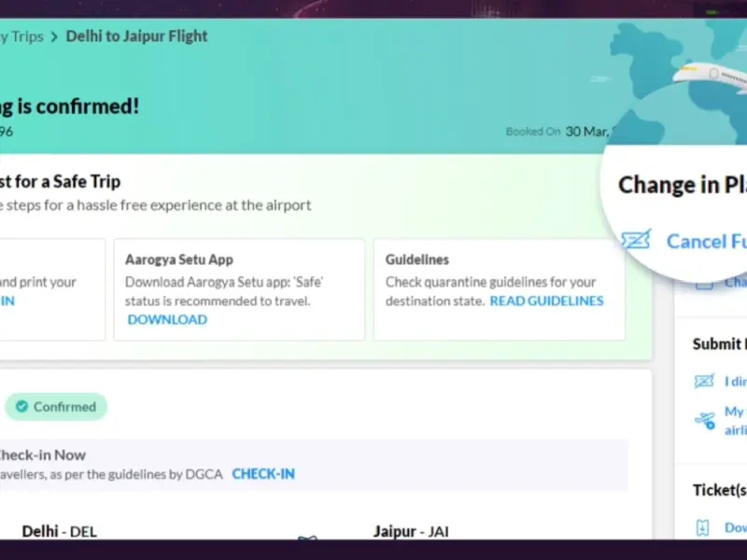This screenshot has width=747, height=560.
Task: Start web CHECK-IN beside the DGCA guidelines
Action: pos(262,474)
